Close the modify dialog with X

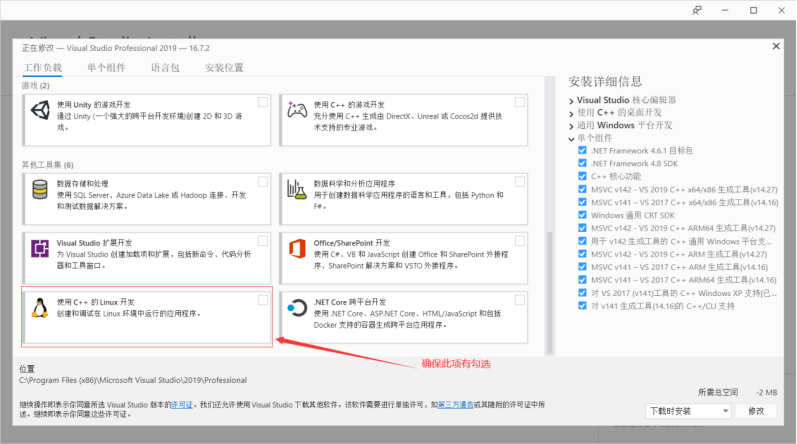[776, 46]
